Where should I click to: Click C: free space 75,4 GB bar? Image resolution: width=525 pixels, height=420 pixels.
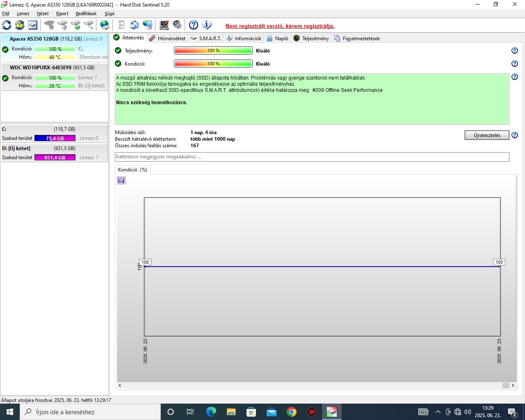55,138
